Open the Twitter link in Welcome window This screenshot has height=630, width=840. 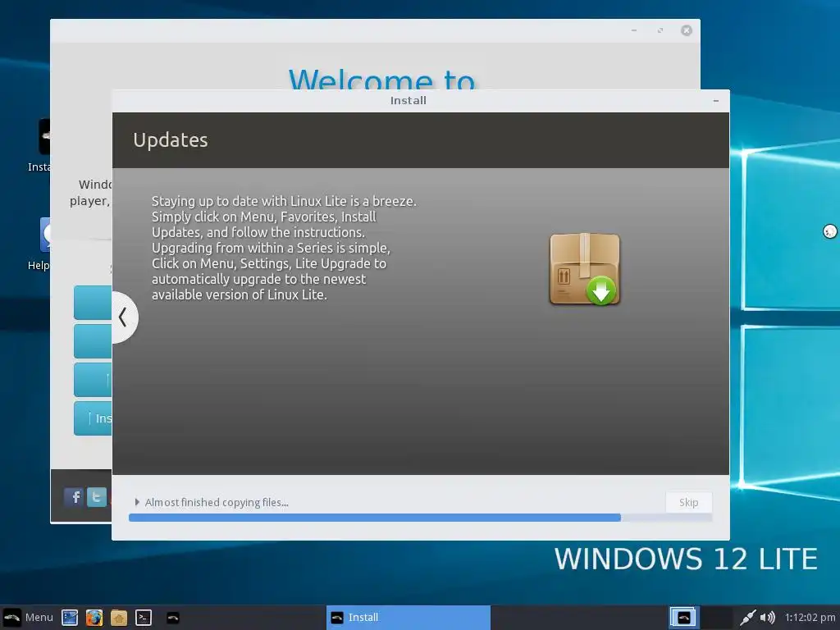pos(97,496)
